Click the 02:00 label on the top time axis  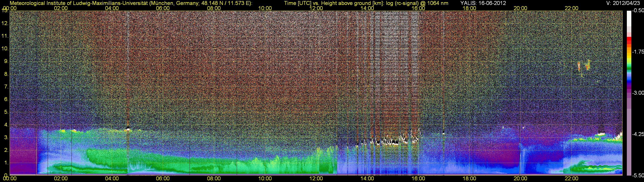[61, 8]
